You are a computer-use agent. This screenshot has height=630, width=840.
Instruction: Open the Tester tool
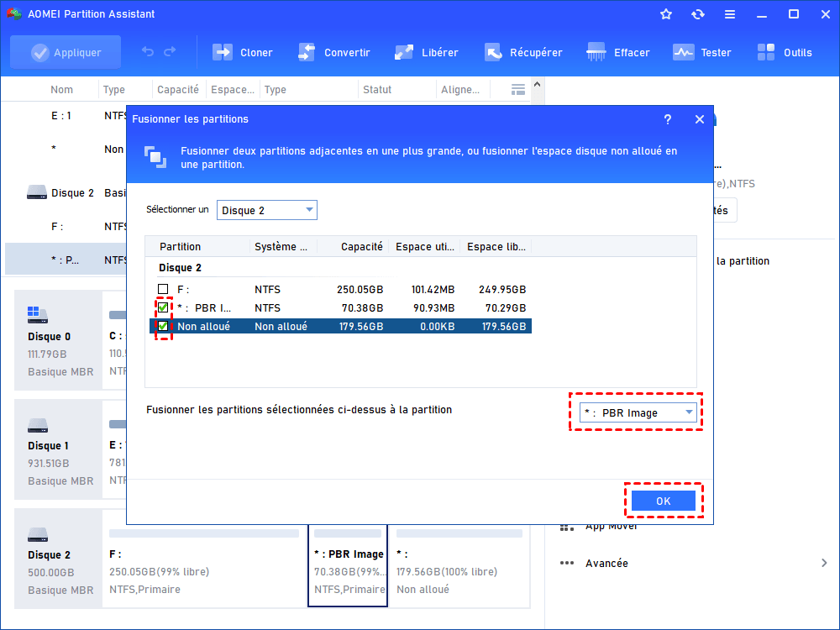pos(701,52)
